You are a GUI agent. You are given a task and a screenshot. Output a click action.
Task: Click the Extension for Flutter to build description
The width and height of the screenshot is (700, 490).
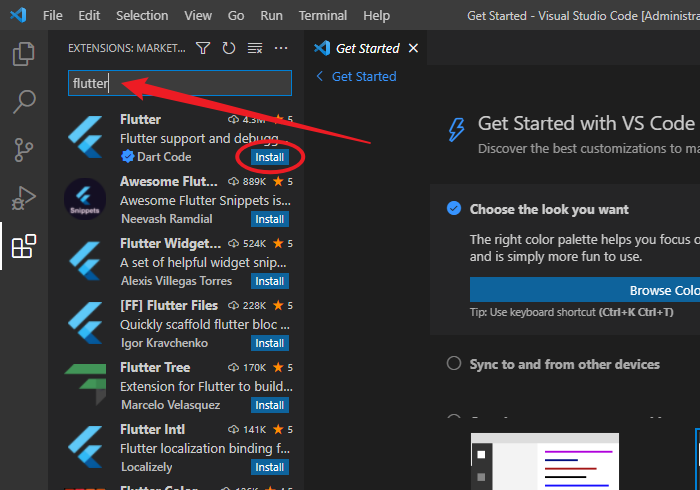pos(206,386)
